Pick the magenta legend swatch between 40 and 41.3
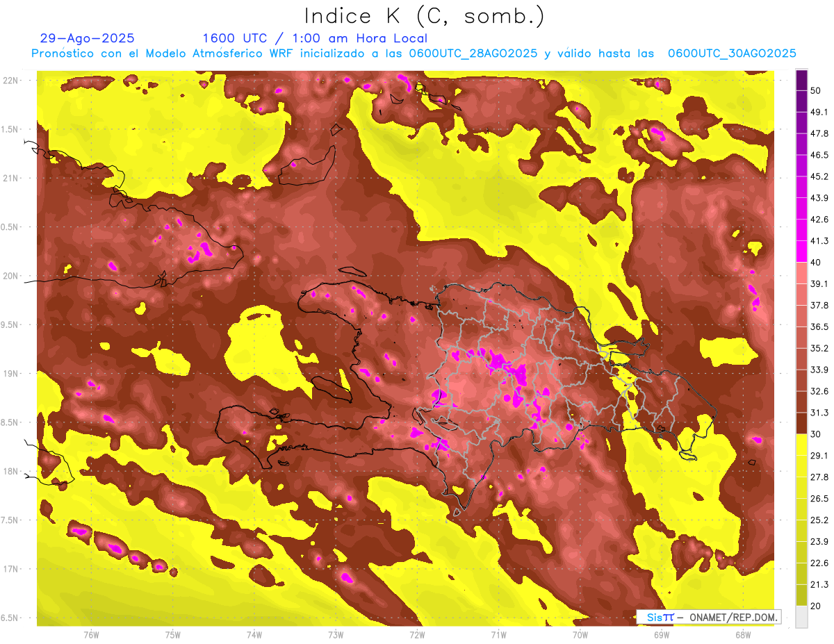 click(801, 251)
